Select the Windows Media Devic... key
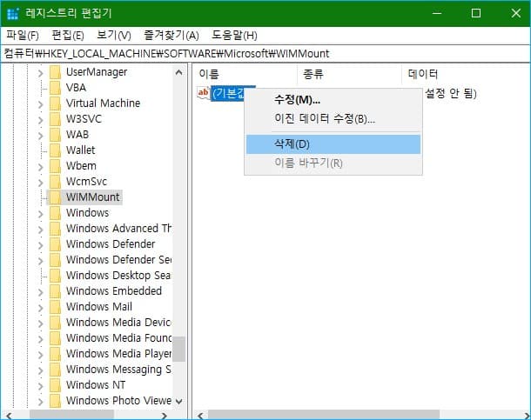 (x=118, y=323)
